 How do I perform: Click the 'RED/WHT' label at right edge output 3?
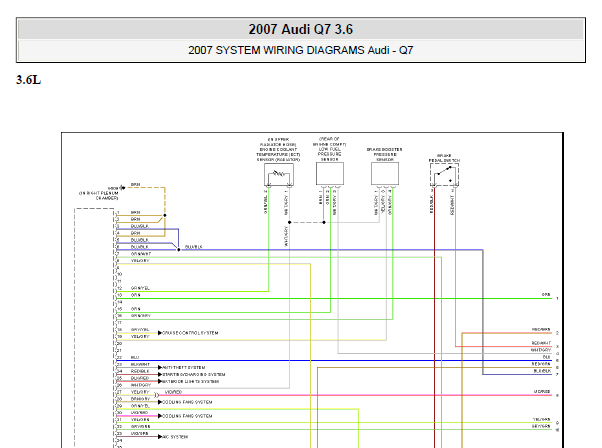(541, 343)
